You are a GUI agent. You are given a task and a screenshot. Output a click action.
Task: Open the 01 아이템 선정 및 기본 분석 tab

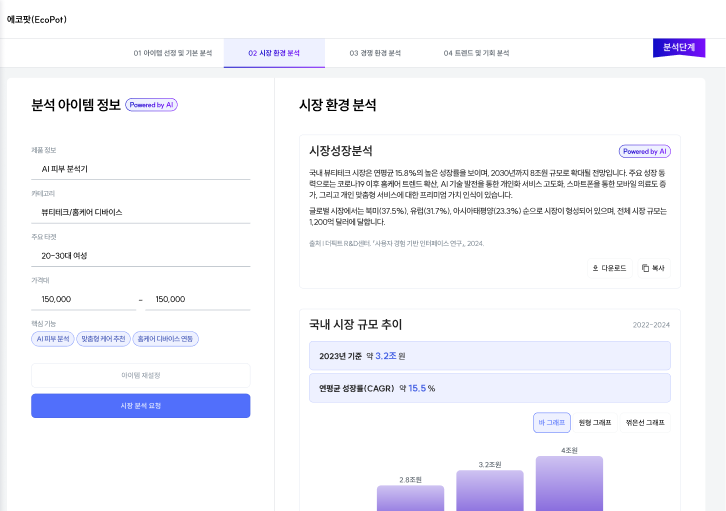pyautogui.click(x=173, y=53)
